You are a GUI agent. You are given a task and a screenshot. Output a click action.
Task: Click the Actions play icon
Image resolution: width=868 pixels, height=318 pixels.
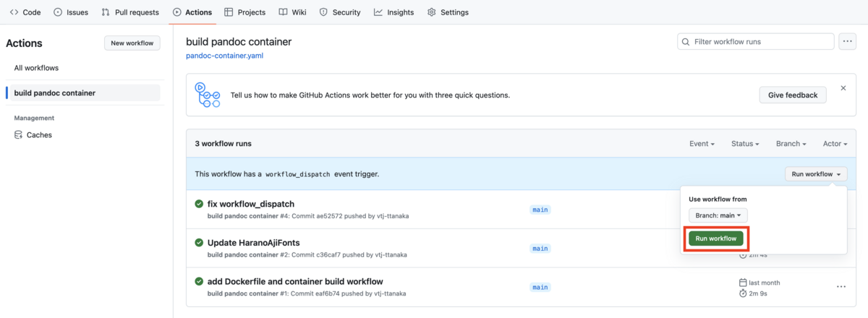tap(177, 12)
